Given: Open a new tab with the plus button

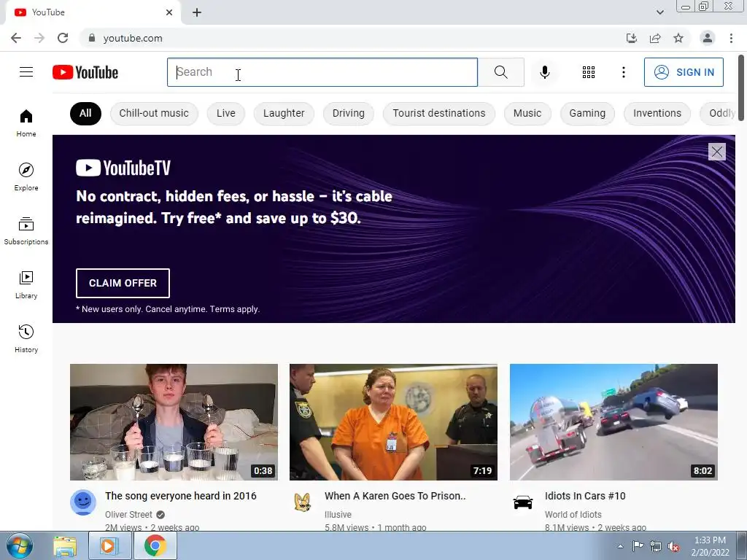Looking at the screenshot, I should [197, 12].
